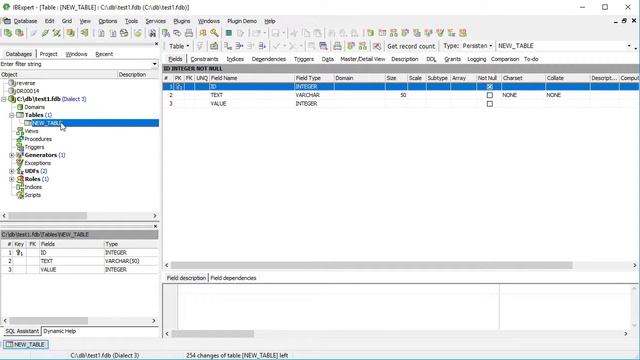This screenshot has width=640, height=360.
Task: Click VARCHAR(50) in SQL Assistant list
Action: [x=122, y=261]
